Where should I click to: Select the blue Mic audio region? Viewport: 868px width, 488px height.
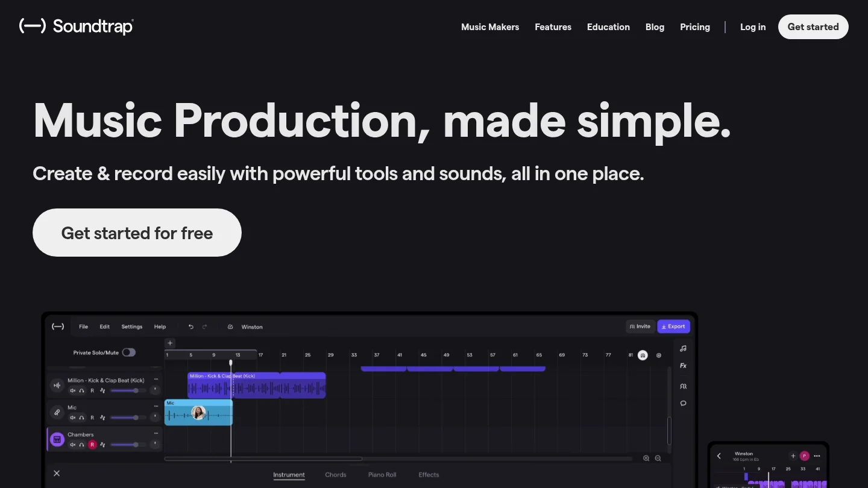point(198,413)
